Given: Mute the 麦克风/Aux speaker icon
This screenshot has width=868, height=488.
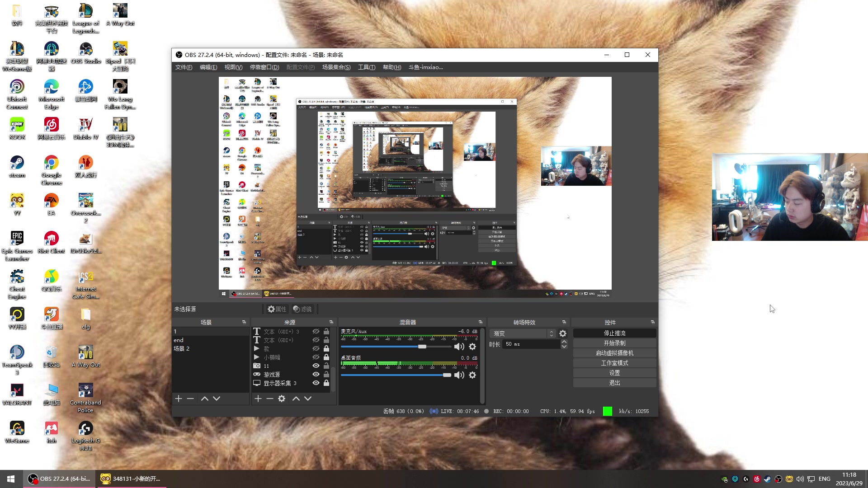Looking at the screenshot, I should 459,347.
